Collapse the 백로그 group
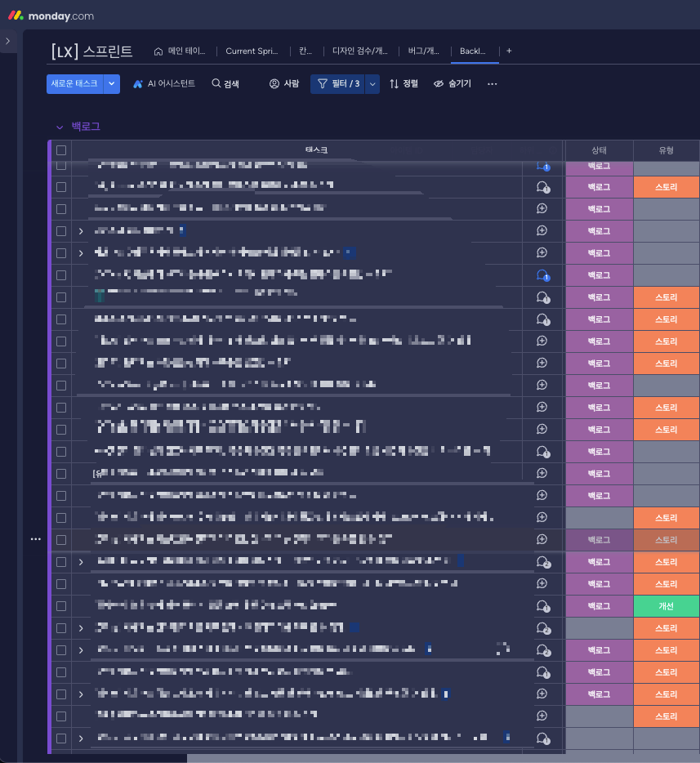Screen dimensions: 700x763 point(58,127)
